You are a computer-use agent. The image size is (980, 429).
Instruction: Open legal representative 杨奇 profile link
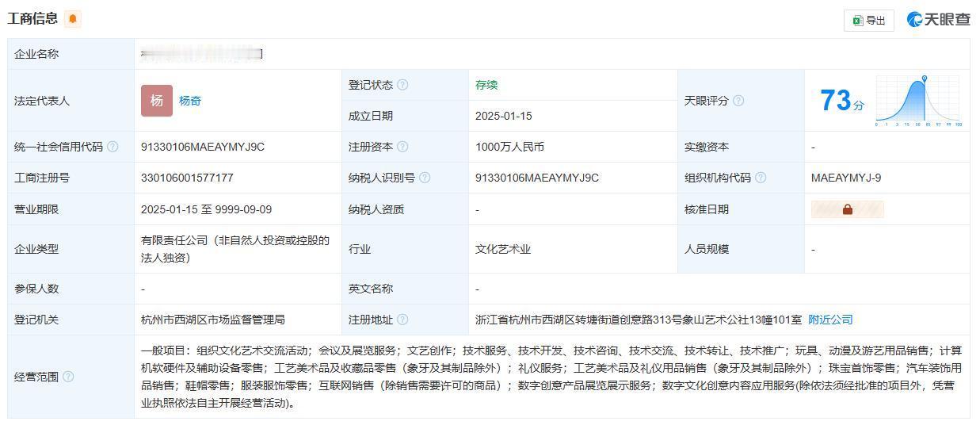pos(190,101)
